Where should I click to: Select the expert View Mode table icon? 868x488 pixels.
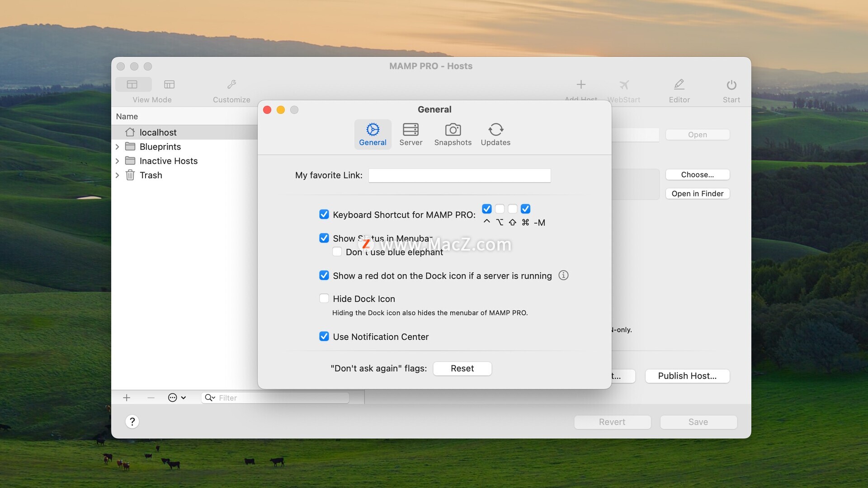(x=169, y=84)
